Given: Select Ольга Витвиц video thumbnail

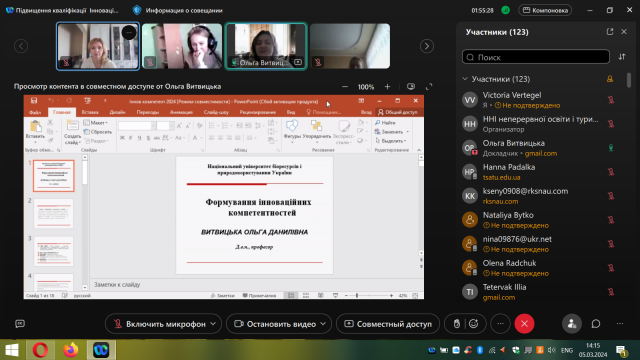Looking at the screenshot, I should coord(266,46).
